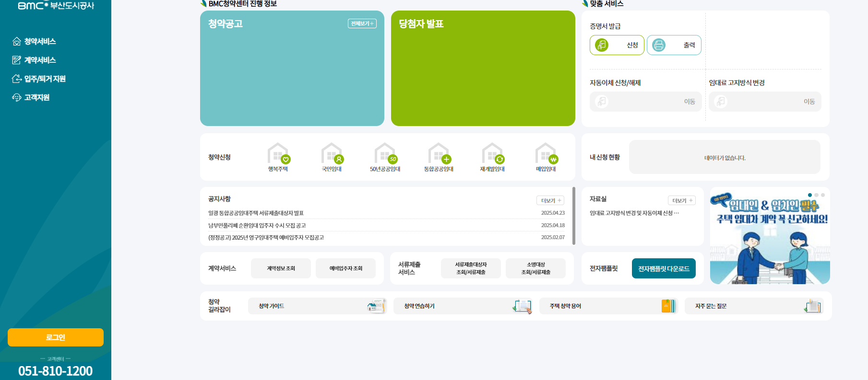Select the first blue banner carousel dot
This screenshot has width=868, height=380.
(810, 195)
